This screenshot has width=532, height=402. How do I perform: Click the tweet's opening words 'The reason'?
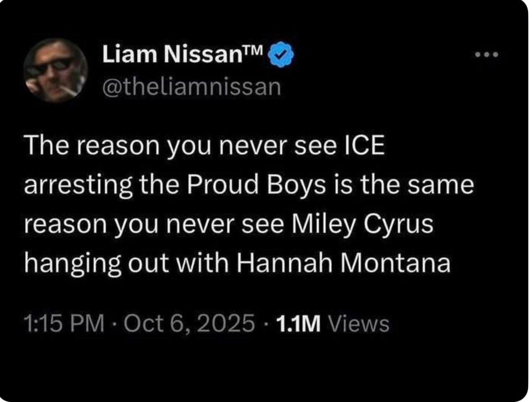(77, 147)
